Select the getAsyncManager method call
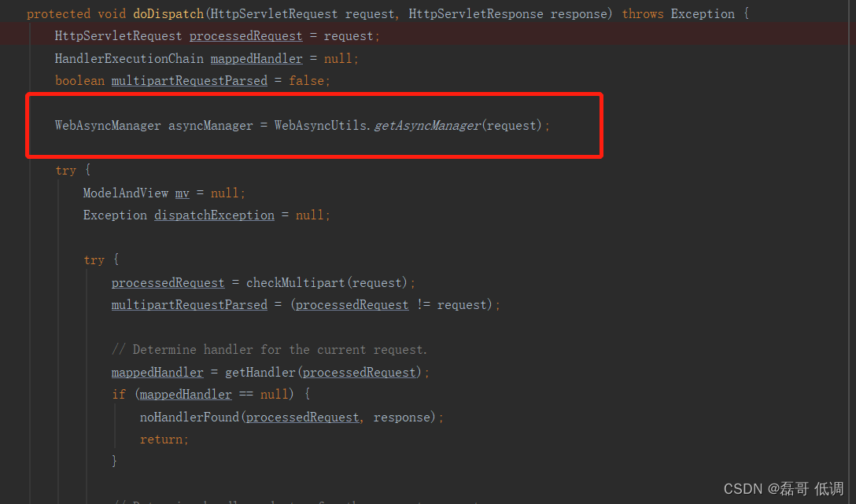Image resolution: width=856 pixels, height=504 pixels. click(427, 125)
